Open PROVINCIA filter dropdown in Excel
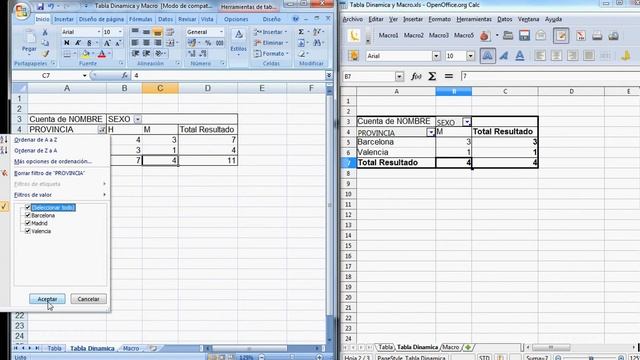Viewport: 640px width, 360px height. [x=101, y=129]
